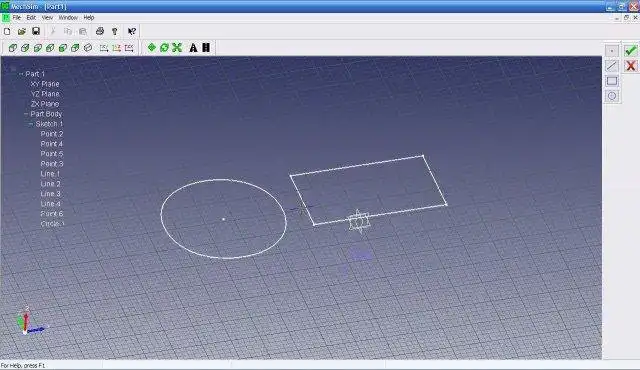Screen dimensions: 640x370
Task: Open the Help menu
Action: tap(89, 18)
